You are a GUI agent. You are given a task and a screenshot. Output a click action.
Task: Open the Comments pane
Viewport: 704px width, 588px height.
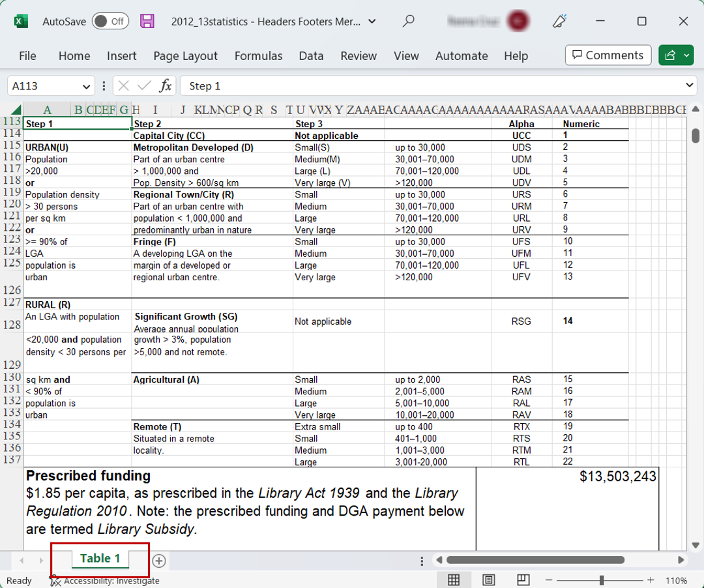click(608, 55)
